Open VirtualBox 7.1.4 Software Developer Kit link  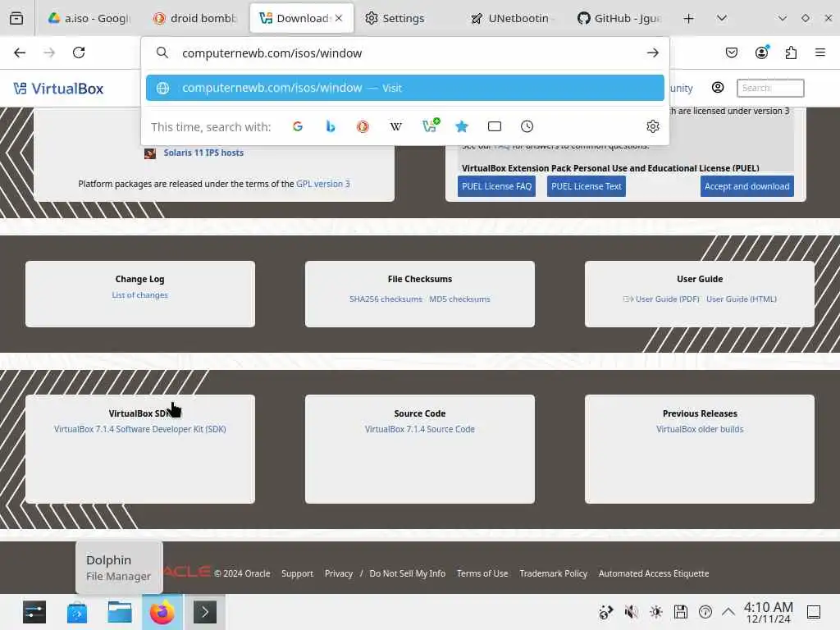click(x=139, y=429)
